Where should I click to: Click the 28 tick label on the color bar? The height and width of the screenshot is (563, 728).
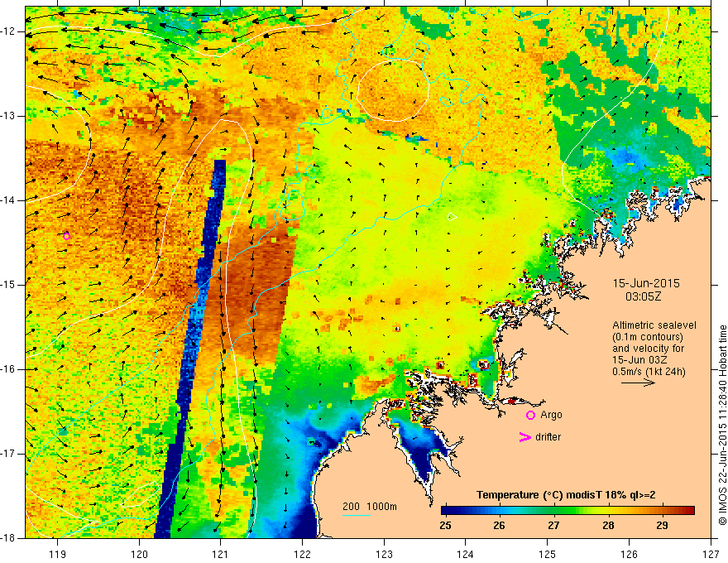coord(608,526)
